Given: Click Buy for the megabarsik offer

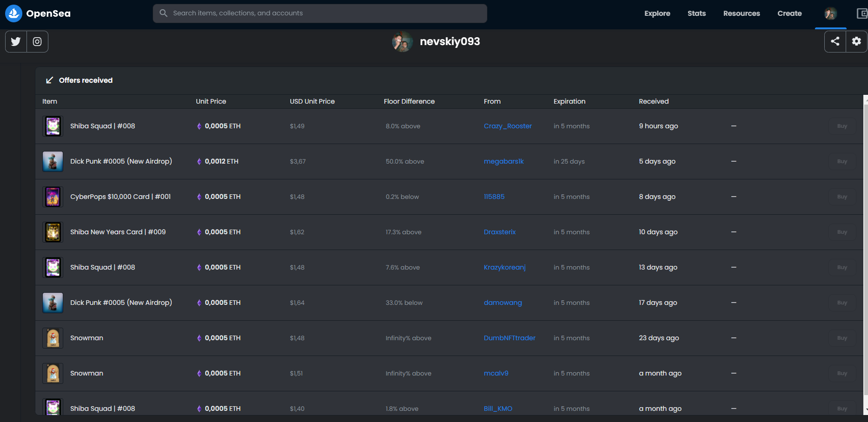Looking at the screenshot, I should (x=842, y=161).
